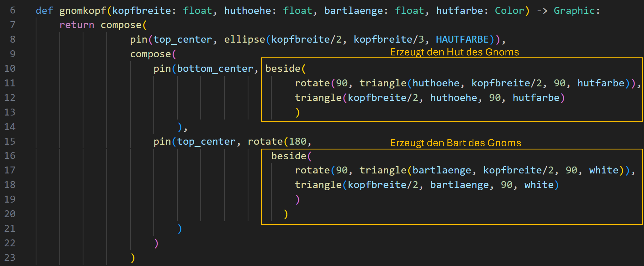The height and width of the screenshot is (266, 644).
Task: Click rotate(180 on line 15
Action: point(277,141)
